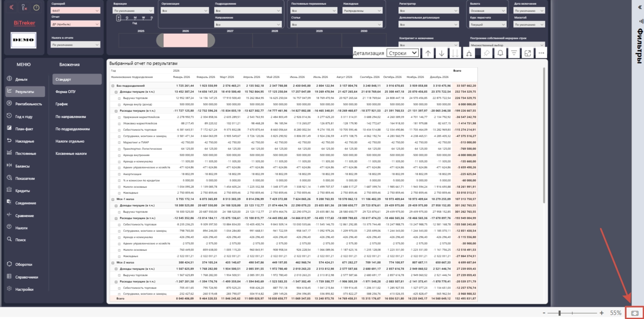Click the drill up arrow icon
This screenshot has height=319, width=644.
[428, 53]
